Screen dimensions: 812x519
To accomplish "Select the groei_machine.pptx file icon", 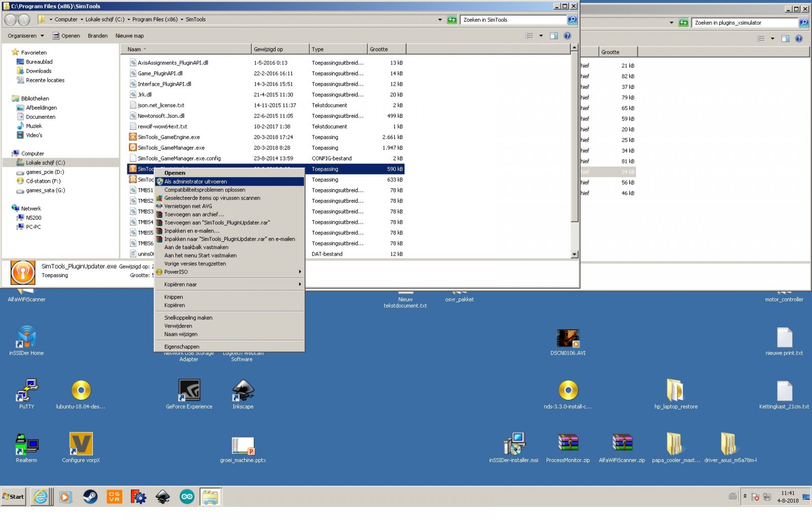I will tap(243, 449).
